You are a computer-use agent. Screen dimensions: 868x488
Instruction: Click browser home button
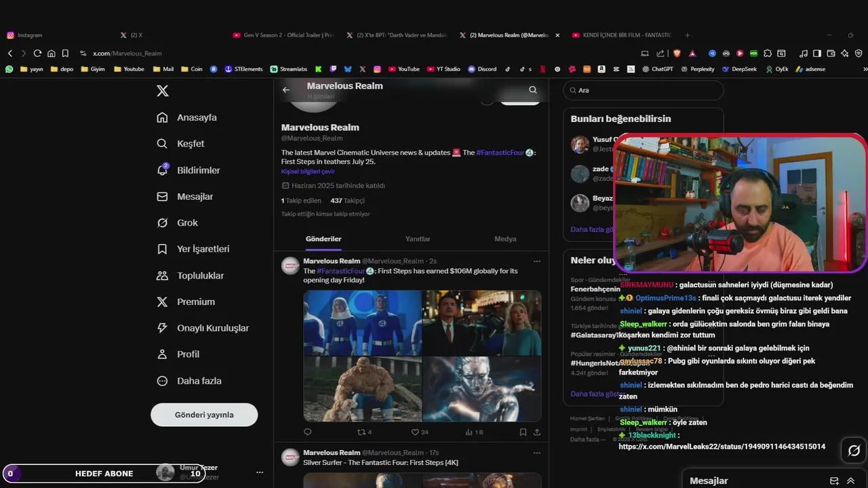click(51, 53)
